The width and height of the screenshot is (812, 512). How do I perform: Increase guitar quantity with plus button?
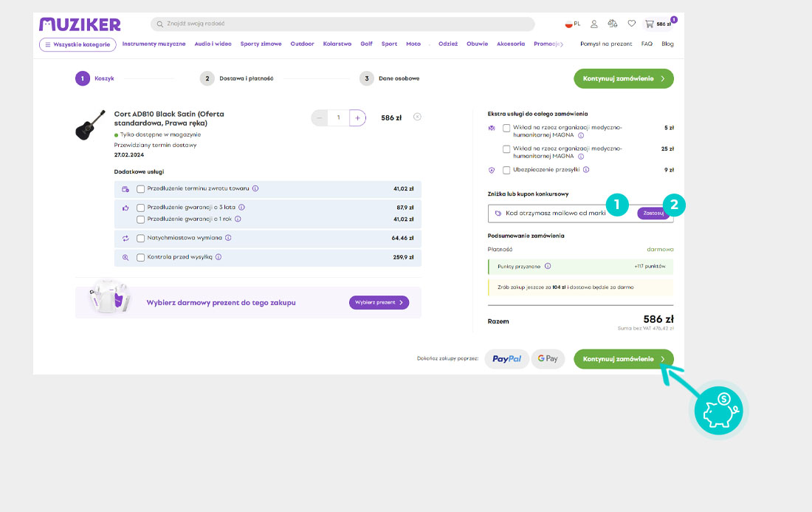click(x=357, y=117)
